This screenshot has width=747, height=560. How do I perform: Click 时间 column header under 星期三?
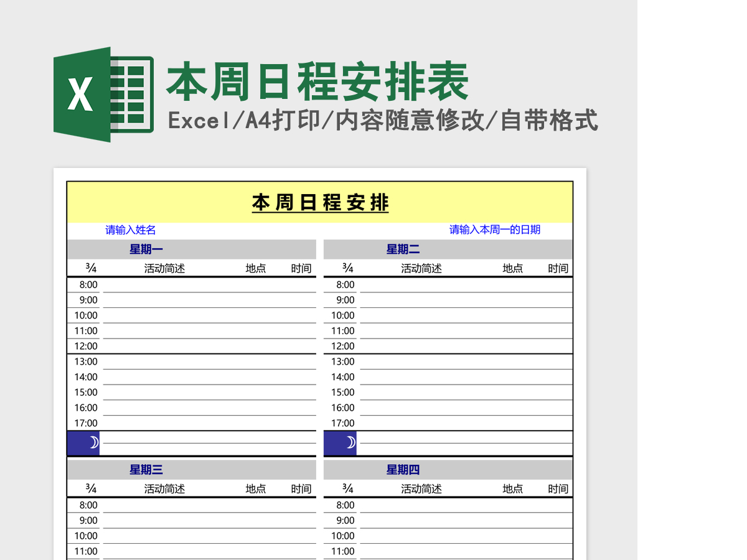[301, 489]
